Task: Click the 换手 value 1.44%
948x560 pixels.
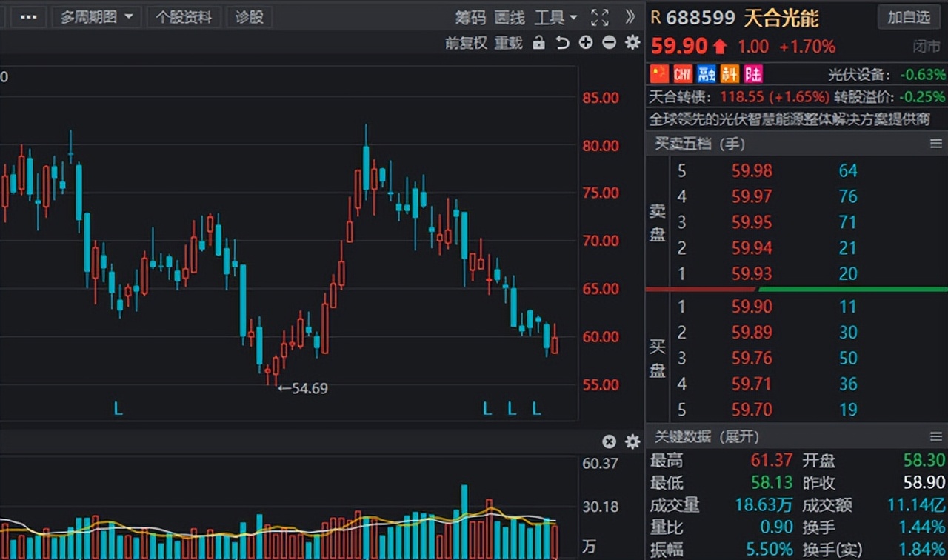Action: [x=923, y=527]
